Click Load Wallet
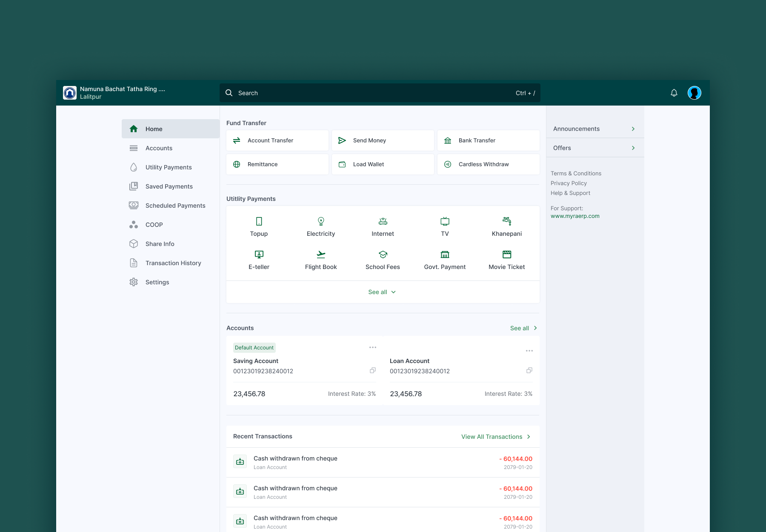This screenshot has height=532, width=766. (x=383, y=164)
